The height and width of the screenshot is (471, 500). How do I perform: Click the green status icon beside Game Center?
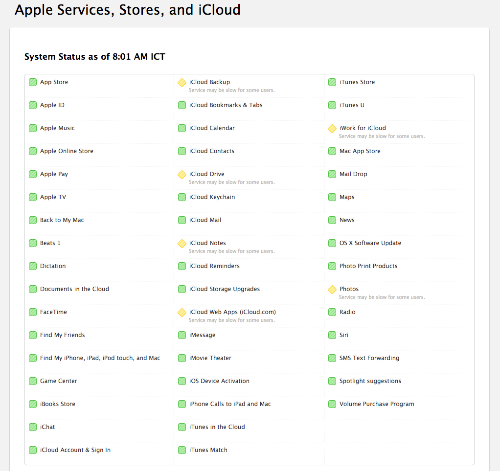(33, 381)
